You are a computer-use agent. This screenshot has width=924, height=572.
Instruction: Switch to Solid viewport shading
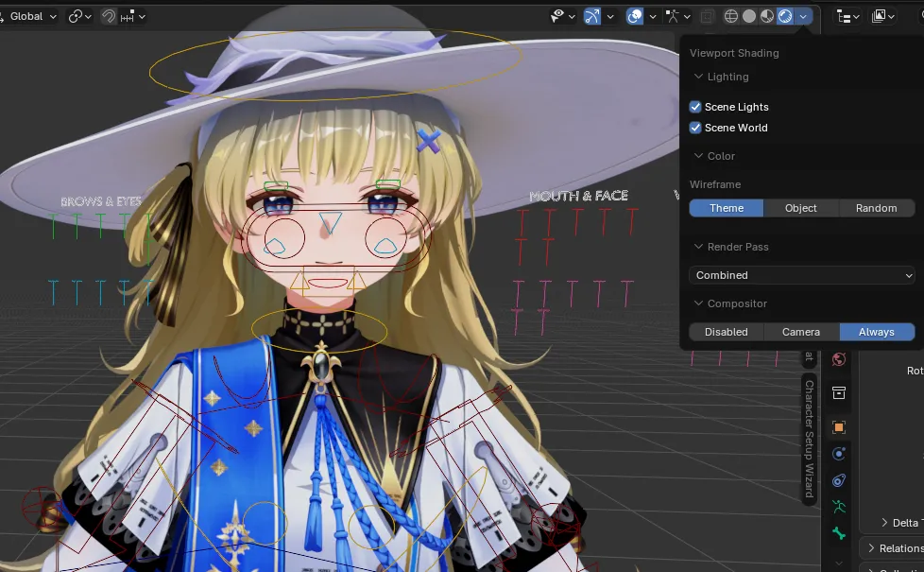point(749,16)
